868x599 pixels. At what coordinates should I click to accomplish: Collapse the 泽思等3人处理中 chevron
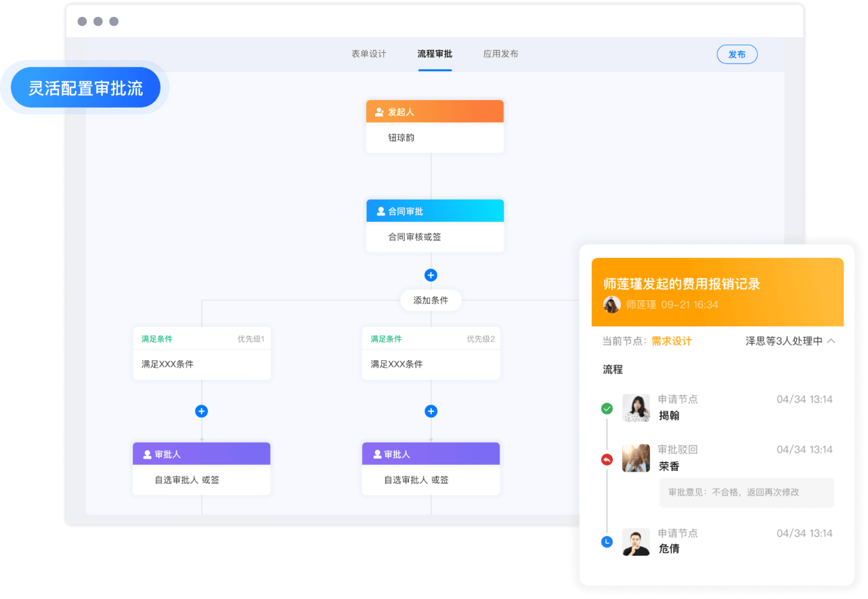coord(831,341)
